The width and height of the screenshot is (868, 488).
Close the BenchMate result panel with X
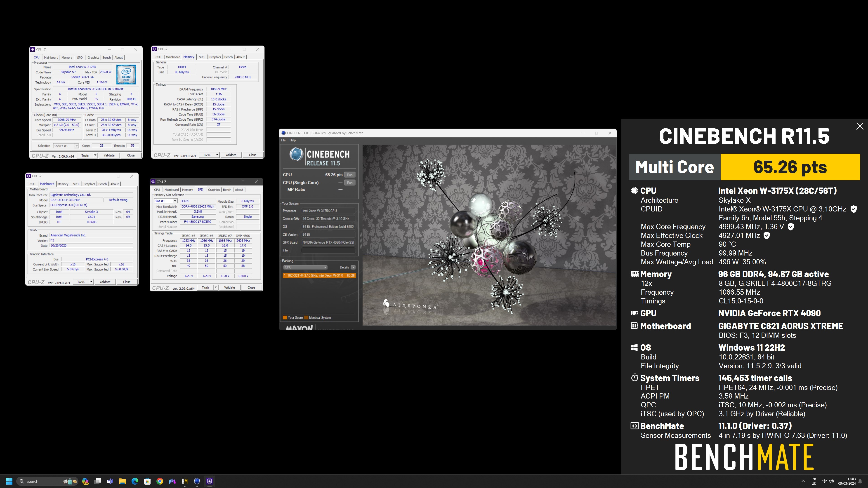click(860, 126)
